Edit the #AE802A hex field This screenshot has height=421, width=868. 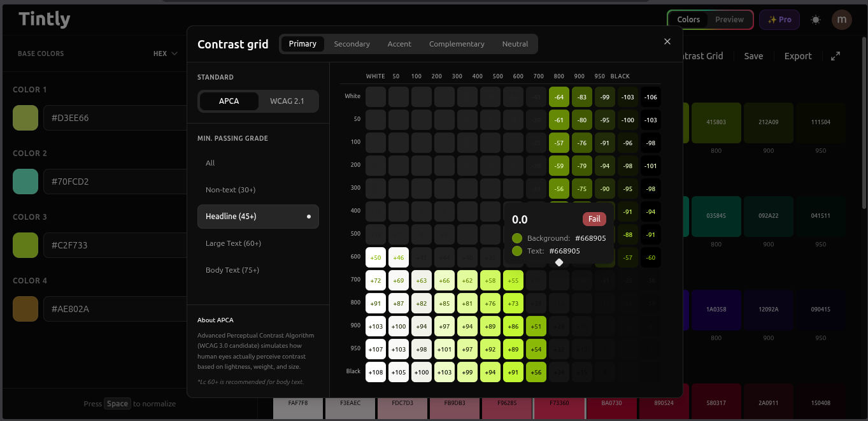(115, 309)
